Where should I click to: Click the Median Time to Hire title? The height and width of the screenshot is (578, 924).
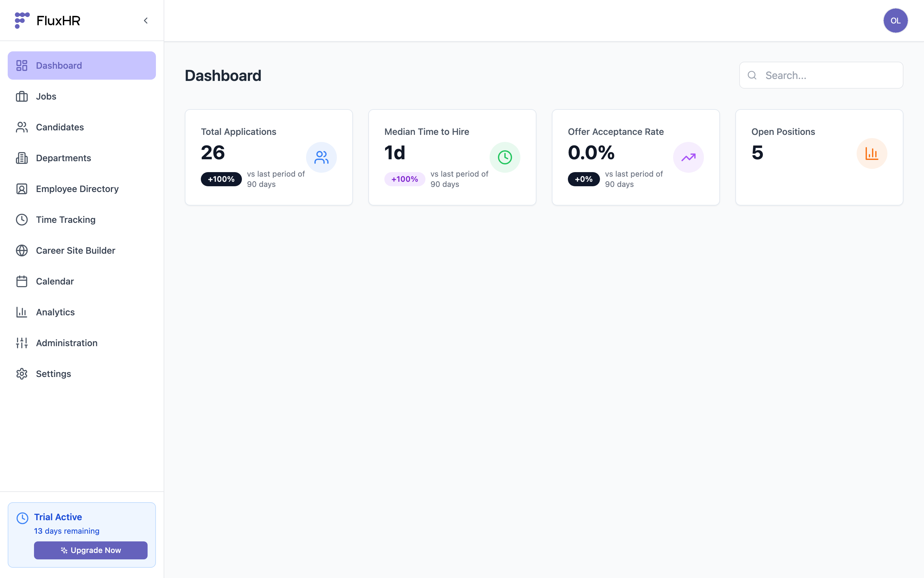click(426, 132)
